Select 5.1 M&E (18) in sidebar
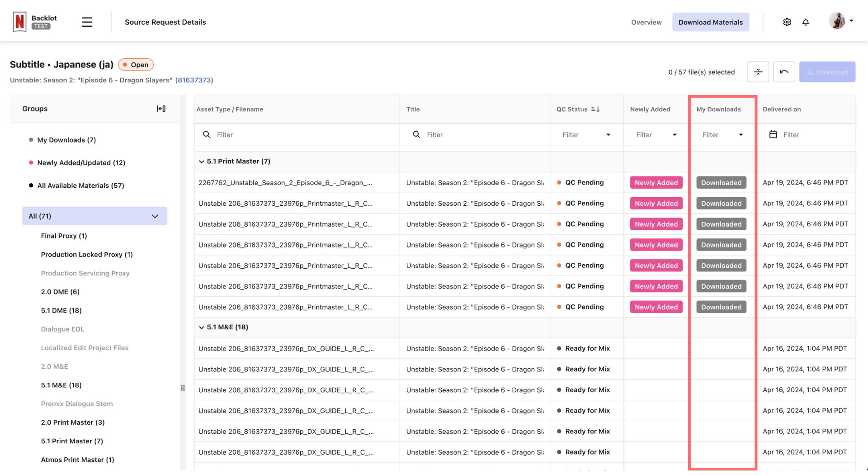This screenshot has height=475, width=868. [61, 385]
